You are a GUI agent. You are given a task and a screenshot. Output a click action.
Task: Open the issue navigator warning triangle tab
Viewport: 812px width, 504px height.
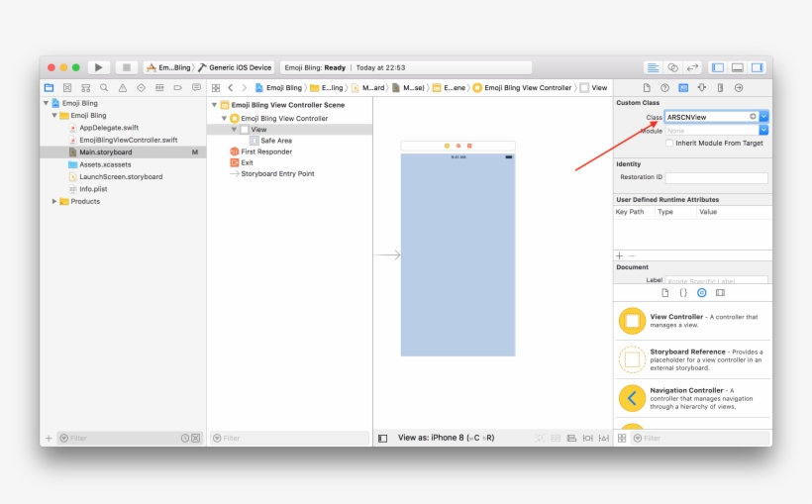[123, 87]
